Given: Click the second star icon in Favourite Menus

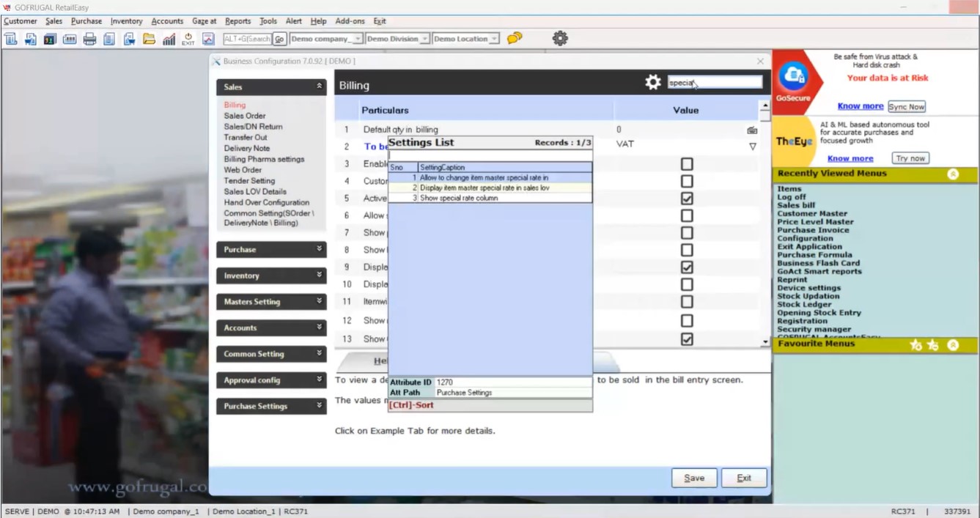Looking at the screenshot, I should [x=932, y=344].
